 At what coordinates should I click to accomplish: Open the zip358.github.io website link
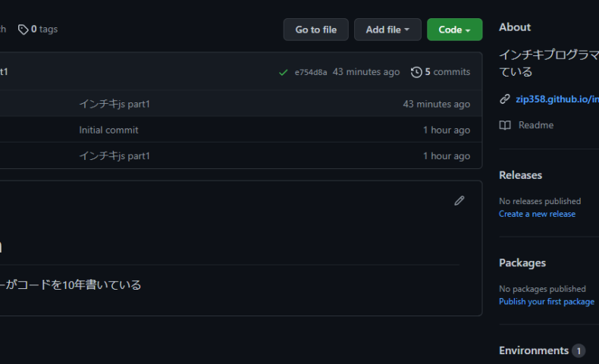click(557, 99)
